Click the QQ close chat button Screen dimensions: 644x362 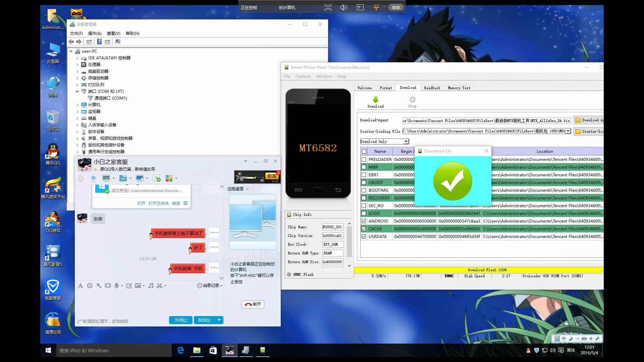[181, 320]
